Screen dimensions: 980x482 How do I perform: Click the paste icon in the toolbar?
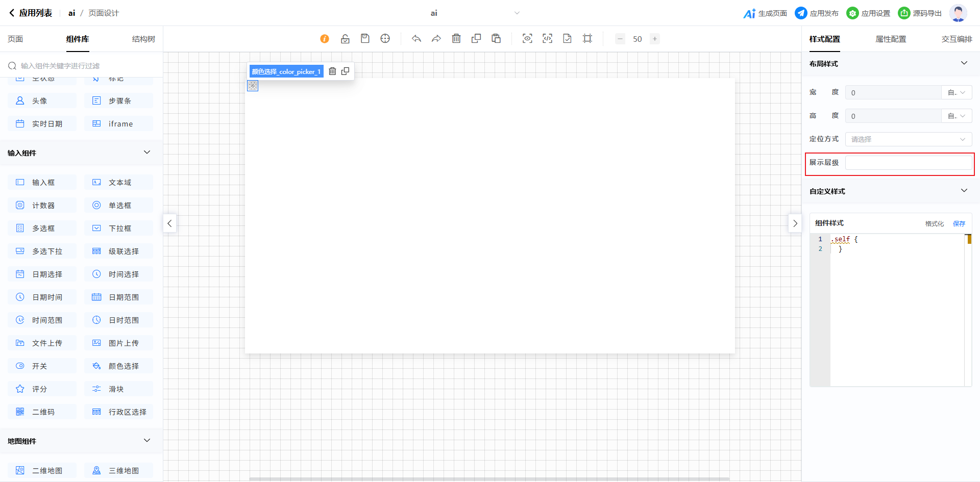coord(496,39)
